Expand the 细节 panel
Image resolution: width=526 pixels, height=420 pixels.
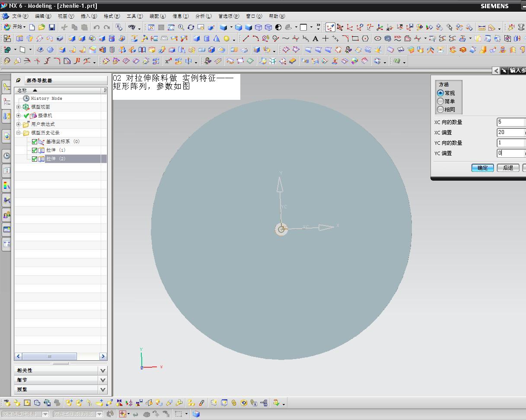coord(103,380)
